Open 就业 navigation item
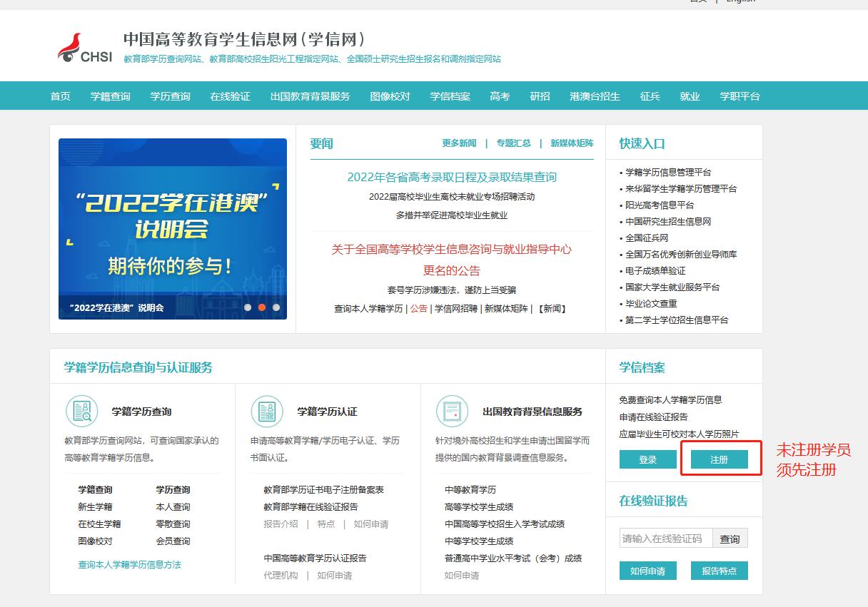This screenshot has width=868, height=607. click(690, 96)
